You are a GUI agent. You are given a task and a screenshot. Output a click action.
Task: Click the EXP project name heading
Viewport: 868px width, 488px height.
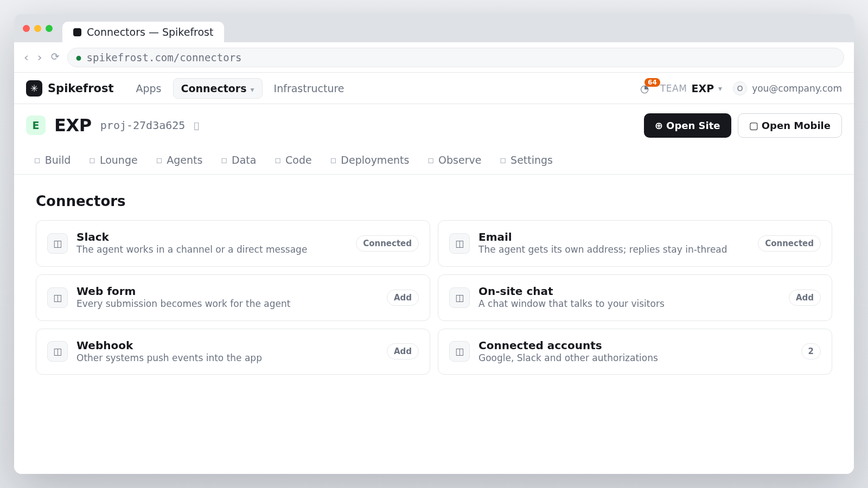(73, 125)
